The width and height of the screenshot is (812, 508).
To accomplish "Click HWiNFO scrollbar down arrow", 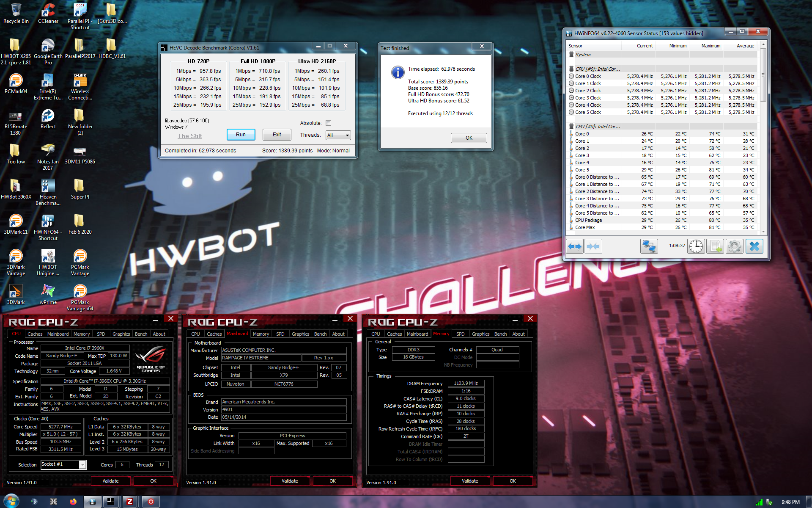I will click(x=763, y=231).
